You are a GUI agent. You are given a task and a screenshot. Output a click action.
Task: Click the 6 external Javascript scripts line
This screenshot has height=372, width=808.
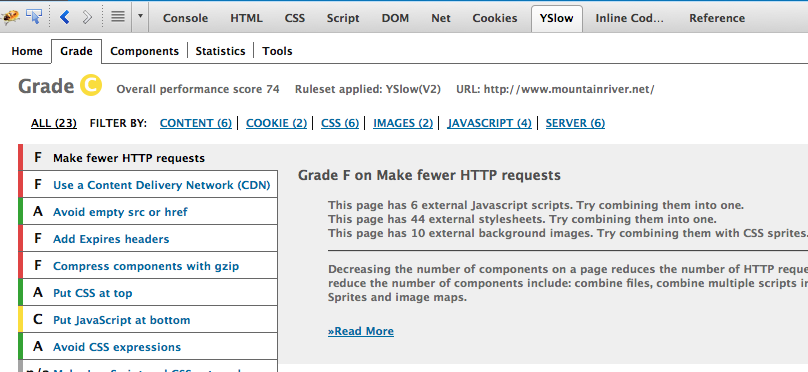536,205
